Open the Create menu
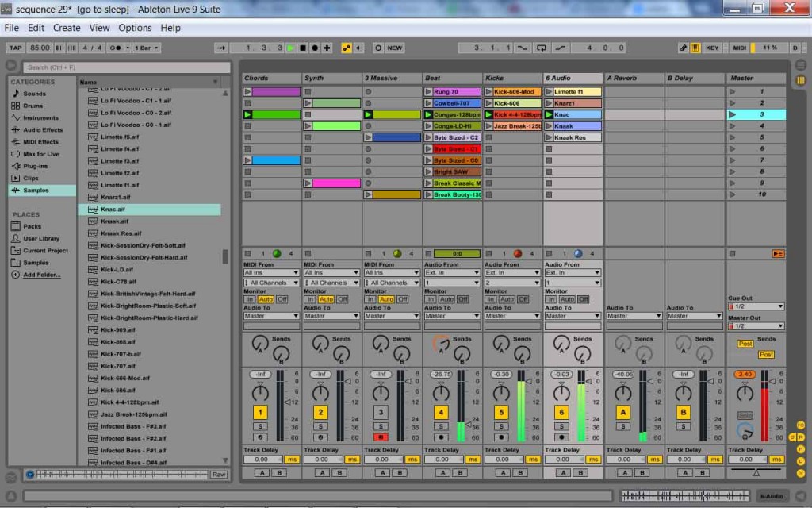The width and height of the screenshot is (812, 508). pos(67,28)
